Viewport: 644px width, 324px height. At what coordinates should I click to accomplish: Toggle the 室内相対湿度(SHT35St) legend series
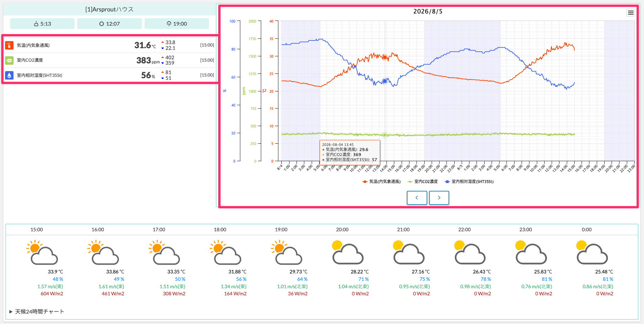[469, 182]
